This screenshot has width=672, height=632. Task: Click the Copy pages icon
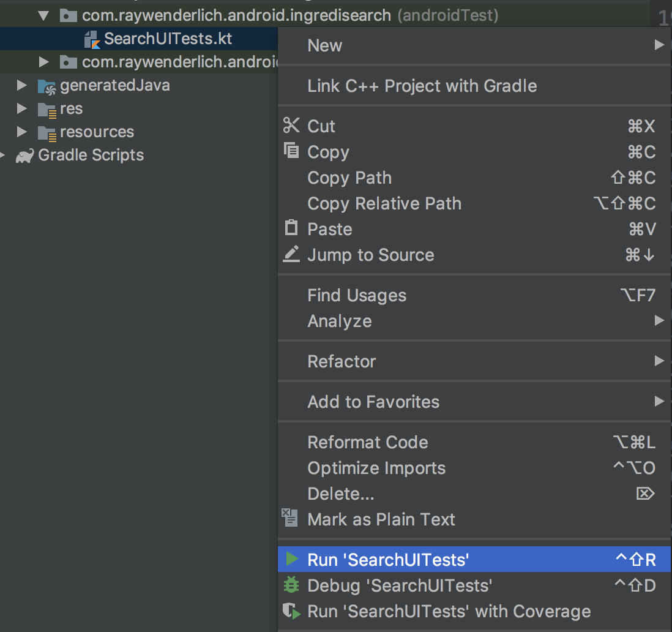pos(291,151)
